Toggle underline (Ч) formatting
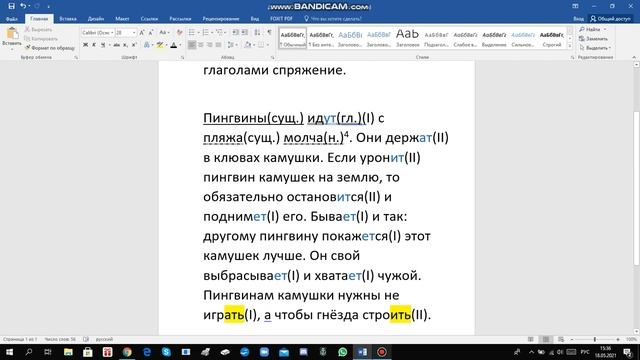 pyautogui.click(x=103, y=45)
